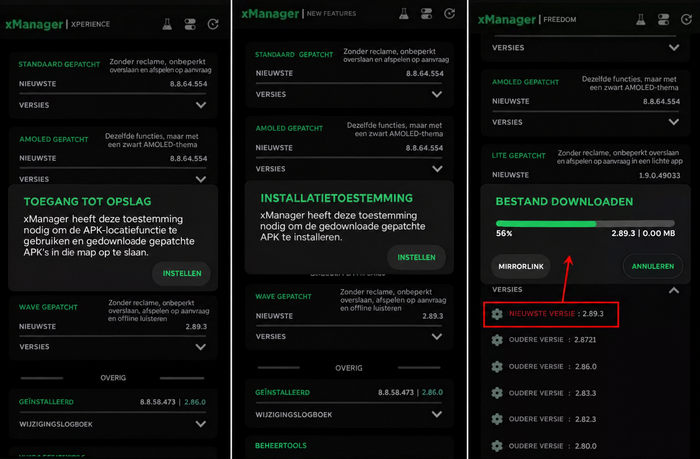Collapse the open Versies list on FREEDOM screen

(674, 290)
